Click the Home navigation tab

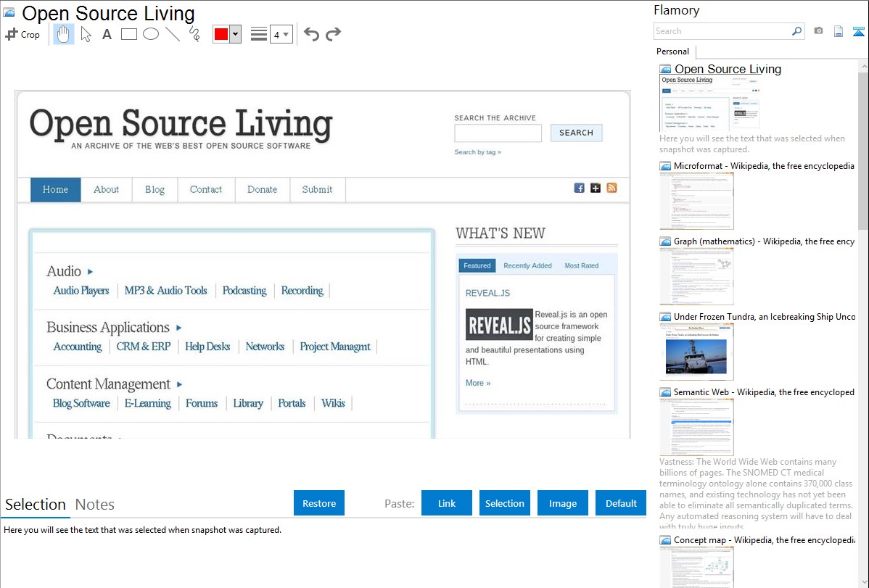pos(55,189)
